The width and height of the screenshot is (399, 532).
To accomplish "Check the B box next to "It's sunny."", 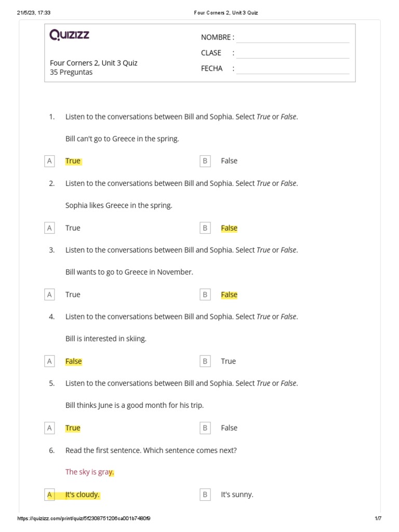I will click(205, 495).
